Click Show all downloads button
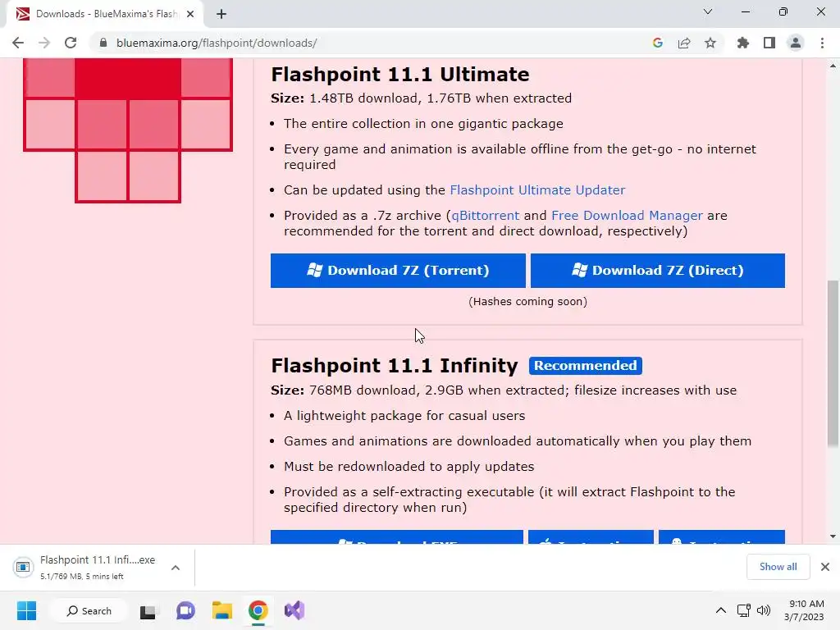 (778, 566)
